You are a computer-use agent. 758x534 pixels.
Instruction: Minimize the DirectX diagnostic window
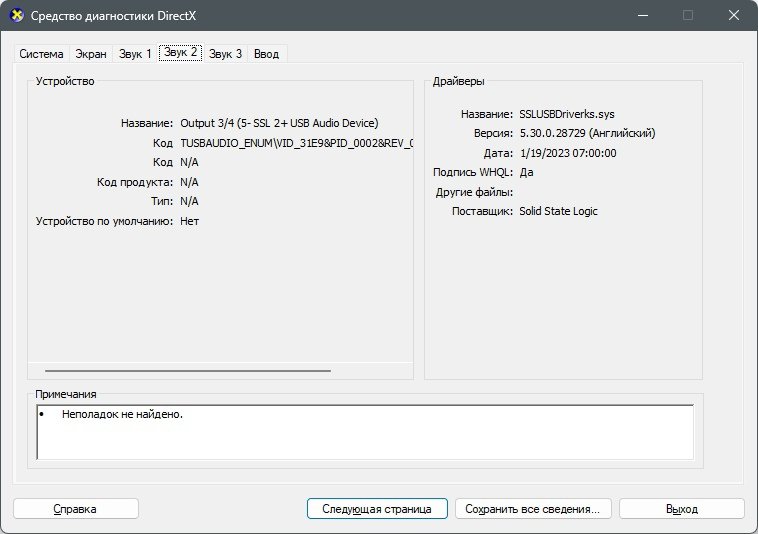642,15
